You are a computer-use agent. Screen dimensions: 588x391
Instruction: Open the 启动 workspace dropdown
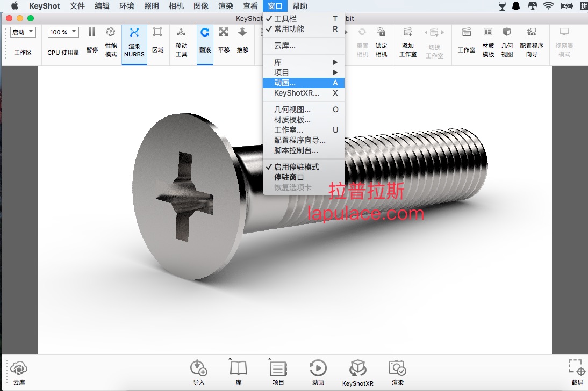coord(23,32)
